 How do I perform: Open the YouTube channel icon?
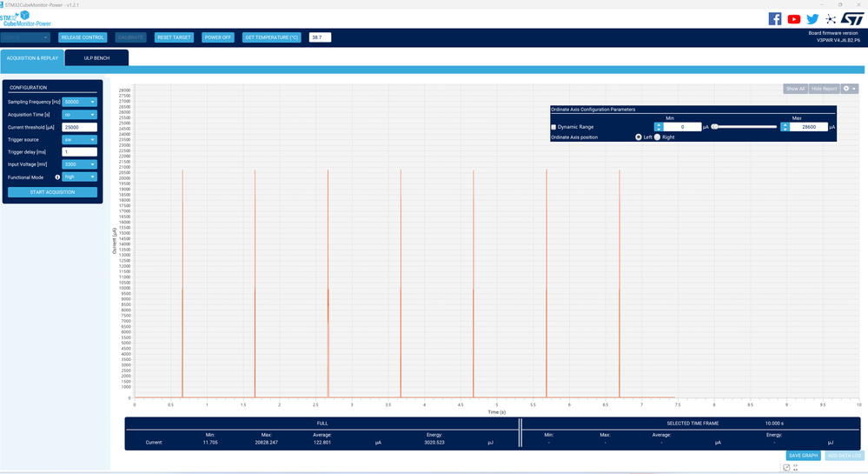pyautogui.click(x=794, y=19)
